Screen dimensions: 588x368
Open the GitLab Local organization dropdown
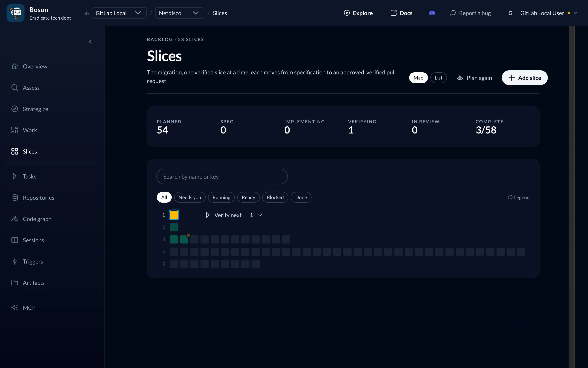click(119, 13)
